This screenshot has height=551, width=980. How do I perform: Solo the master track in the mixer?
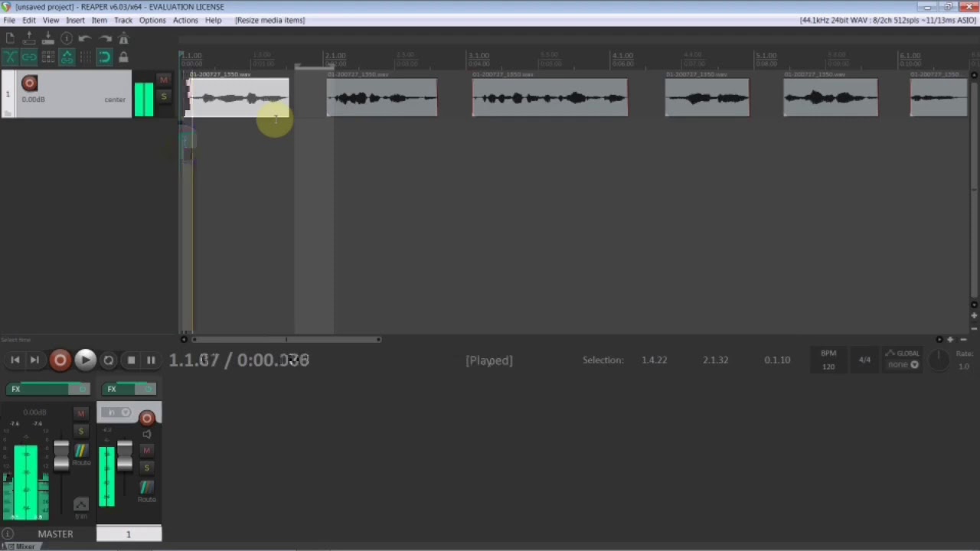coord(80,432)
